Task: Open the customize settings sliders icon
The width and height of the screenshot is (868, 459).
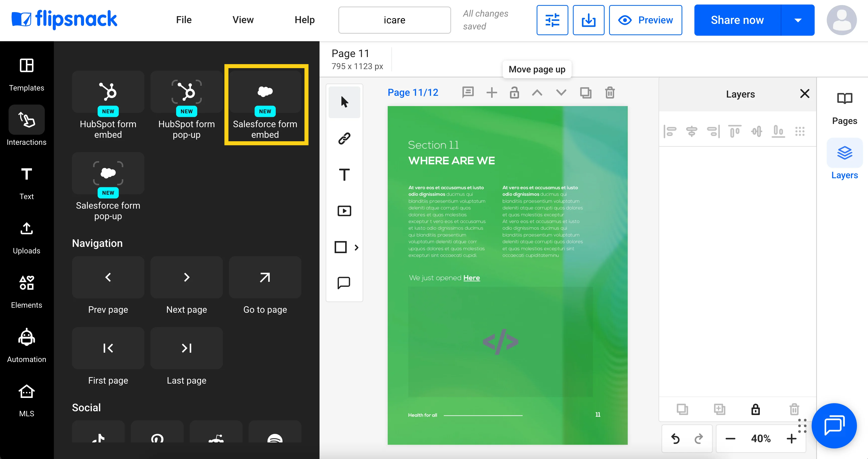Action: tap(552, 20)
